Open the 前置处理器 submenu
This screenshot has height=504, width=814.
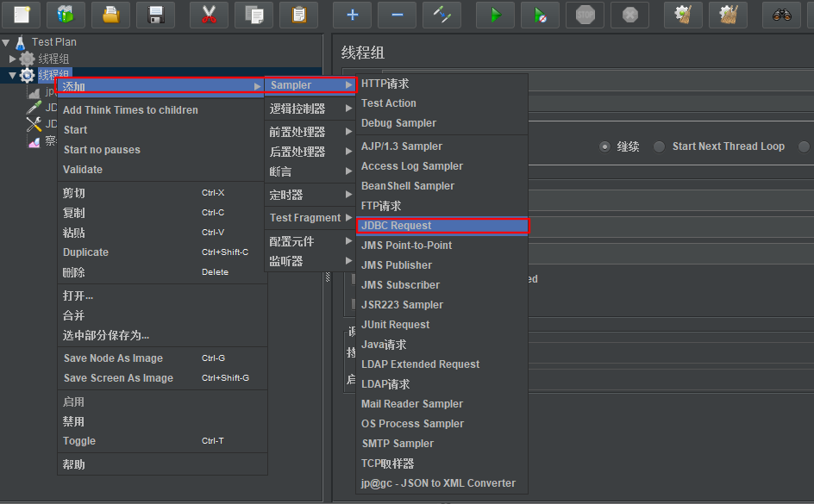(x=310, y=132)
